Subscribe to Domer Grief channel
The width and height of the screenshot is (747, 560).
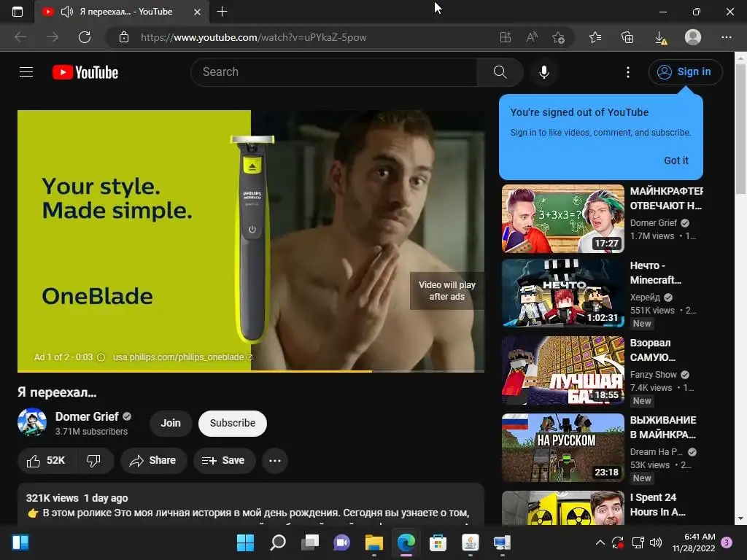pyautogui.click(x=233, y=423)
